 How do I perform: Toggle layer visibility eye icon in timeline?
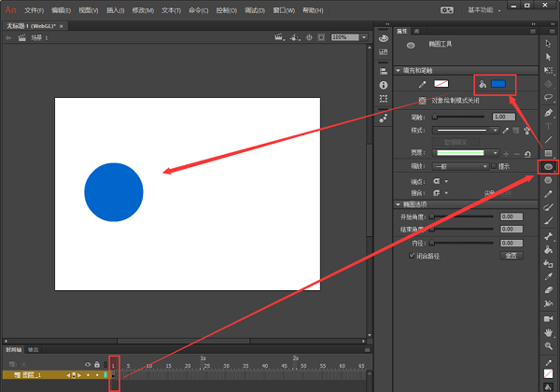(88, 365)
